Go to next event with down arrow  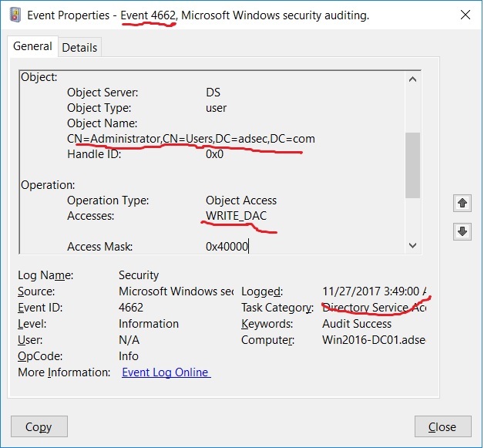click(462, 232)
